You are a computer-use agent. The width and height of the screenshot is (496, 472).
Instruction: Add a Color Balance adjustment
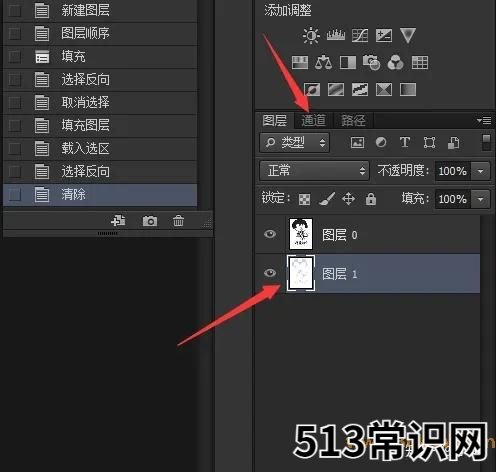pos(323,62)
